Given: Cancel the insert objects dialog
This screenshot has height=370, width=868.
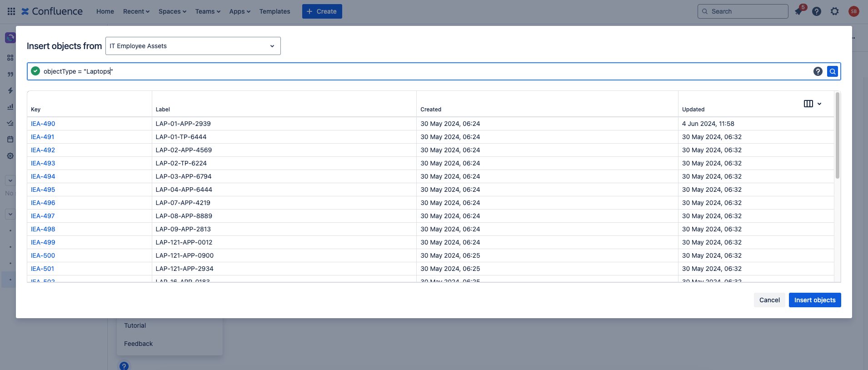Looking at the screenshot, I should tap(769, 300).
